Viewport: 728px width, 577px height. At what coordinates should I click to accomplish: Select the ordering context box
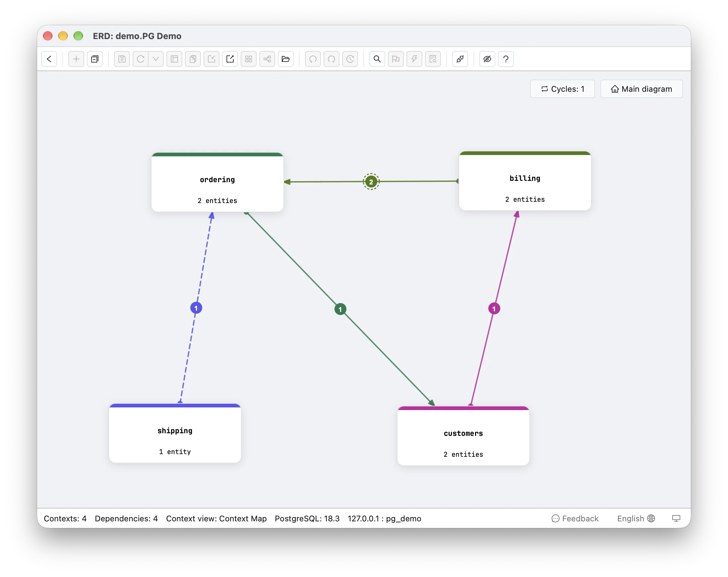[217, 182]
